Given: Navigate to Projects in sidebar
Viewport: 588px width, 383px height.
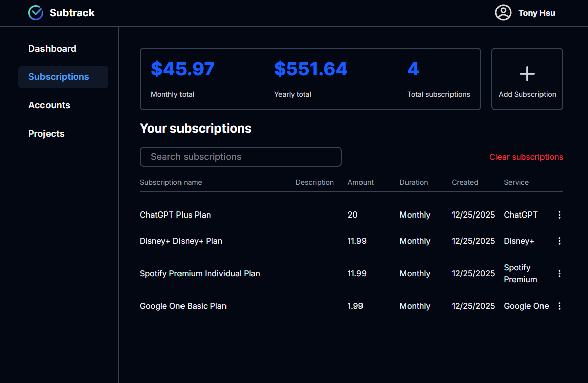Looking at the screenshot, I should click(x=47, y=134).
